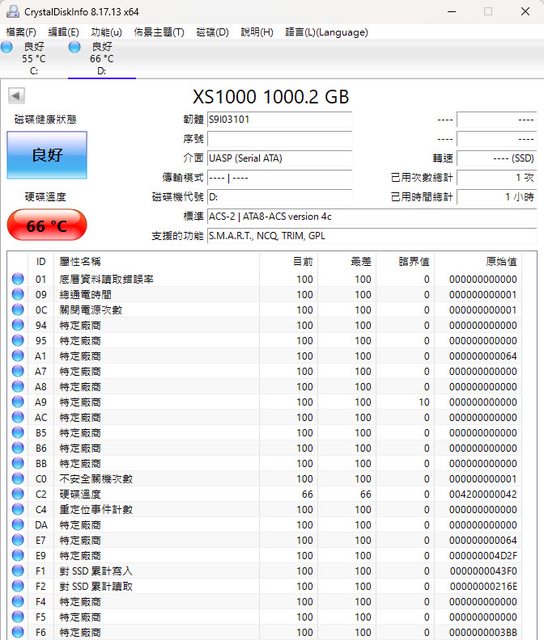Click the 屬性名稱 column header
Image resolution: width=544 pixels, height=640 pixels.
157,261
